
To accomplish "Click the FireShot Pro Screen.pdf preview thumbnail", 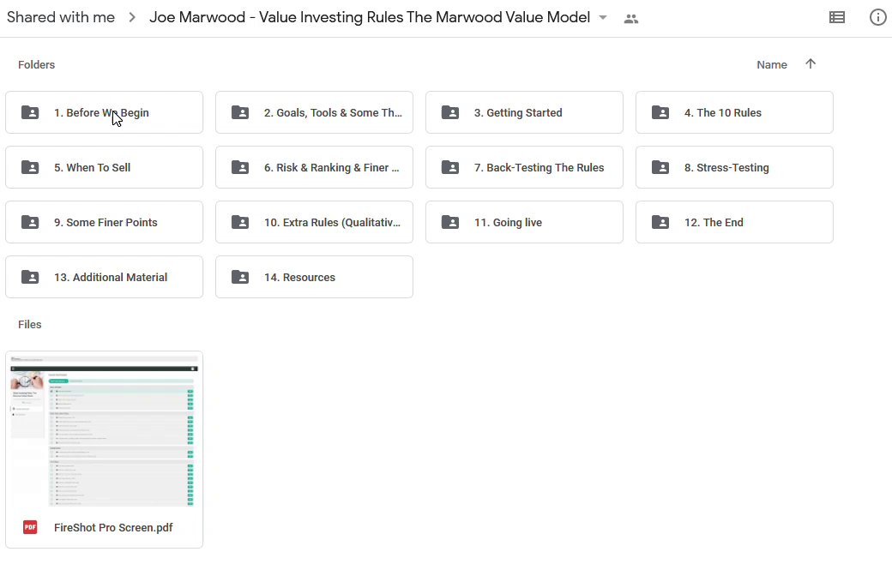I will click(104, 429).
